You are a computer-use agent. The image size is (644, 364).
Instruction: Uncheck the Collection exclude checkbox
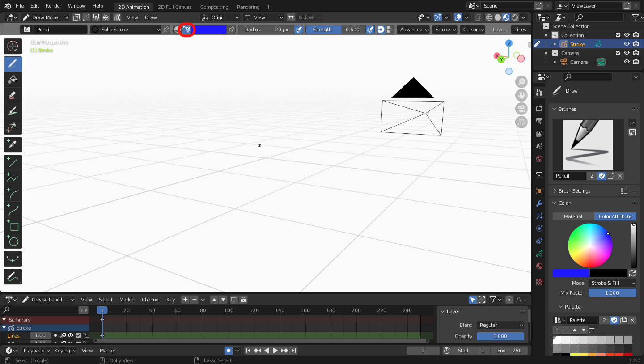pos(618,35)
